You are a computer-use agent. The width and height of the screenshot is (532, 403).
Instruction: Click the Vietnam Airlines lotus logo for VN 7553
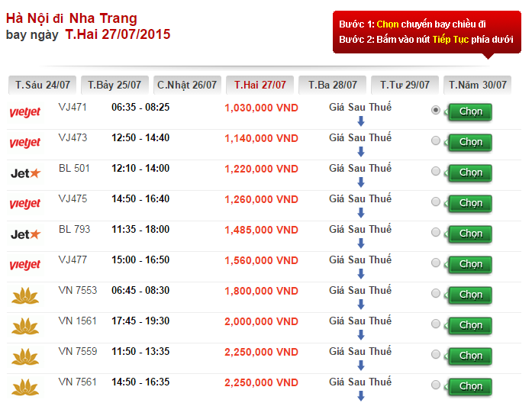(24, 296)
